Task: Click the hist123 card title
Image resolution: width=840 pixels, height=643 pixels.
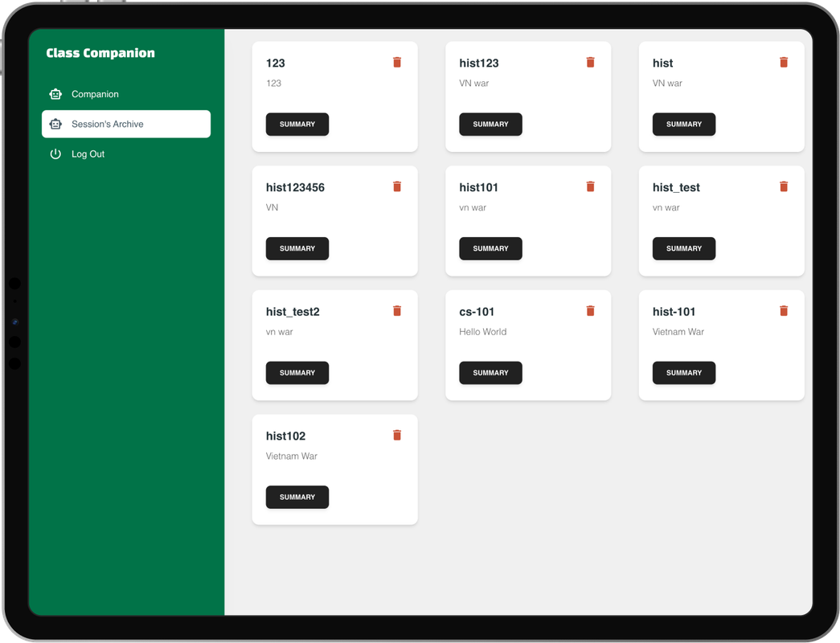Action: pos(479,63)
